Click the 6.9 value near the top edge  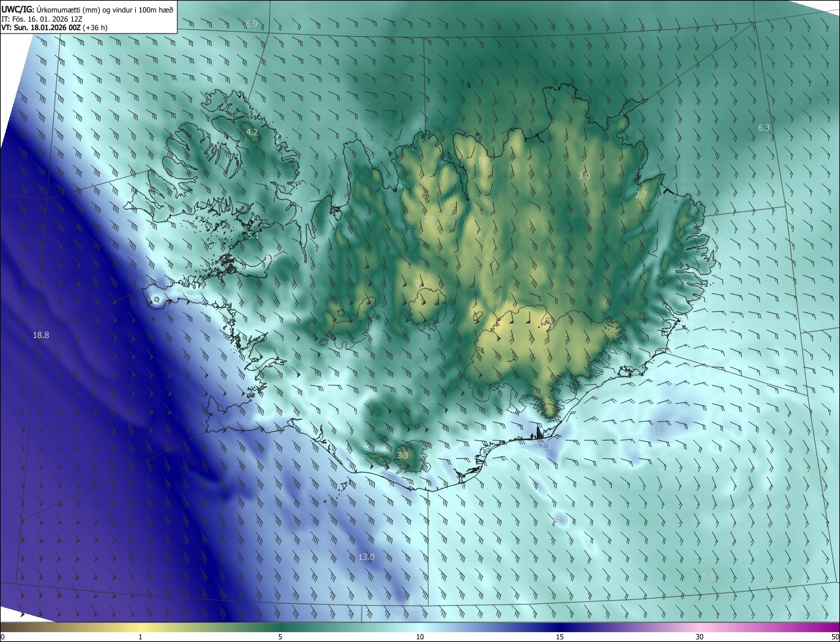pyautogui.click(x=251, y=24)
